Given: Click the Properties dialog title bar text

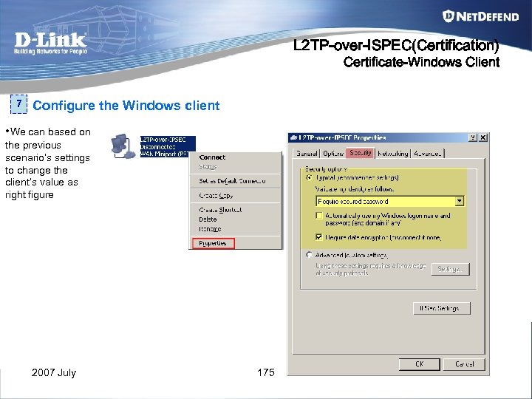Looking at the screenshot, I should coord(342,137).
